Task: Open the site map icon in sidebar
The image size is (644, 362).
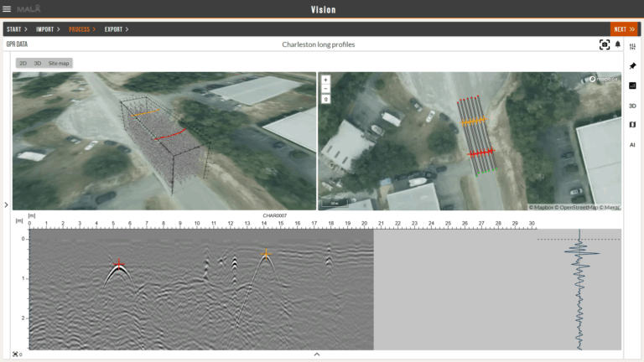Action: tap(632, 125)
